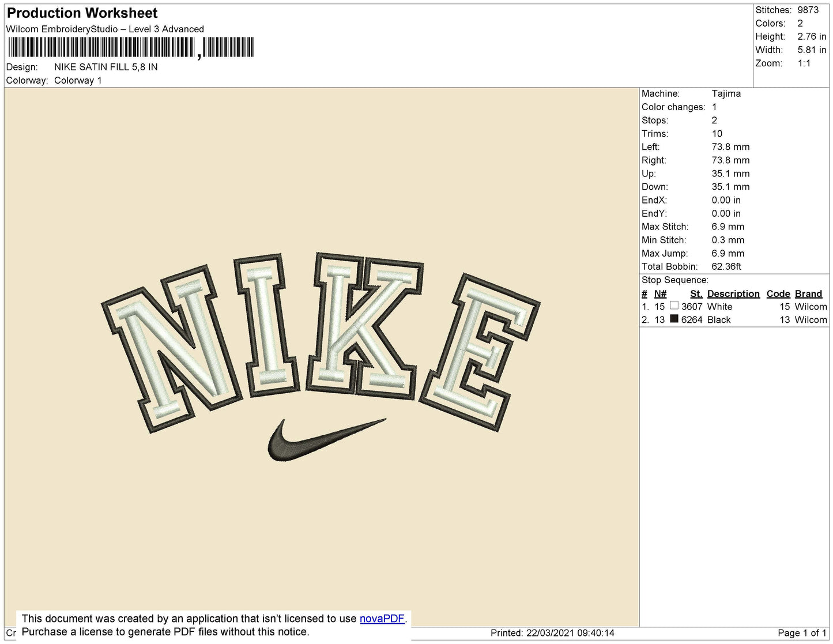Click the Width value 5.81 in
Viewport: 833px width, 644px height.
click(812, 50)
